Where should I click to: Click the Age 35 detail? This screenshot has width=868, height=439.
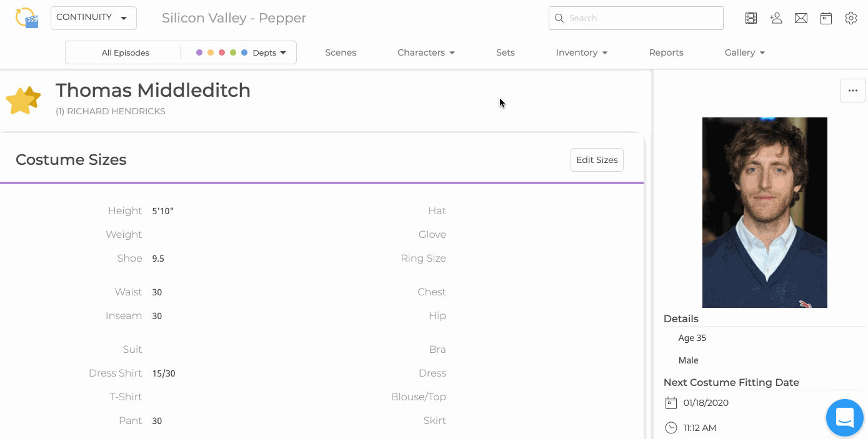pos(692,338)
